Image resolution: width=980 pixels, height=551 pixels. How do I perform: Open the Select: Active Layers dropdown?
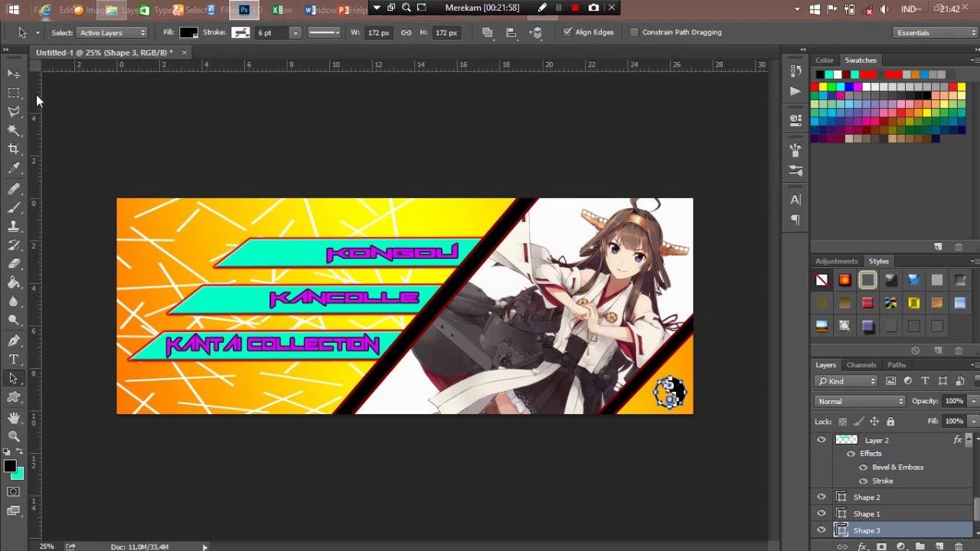click(111, 32)
